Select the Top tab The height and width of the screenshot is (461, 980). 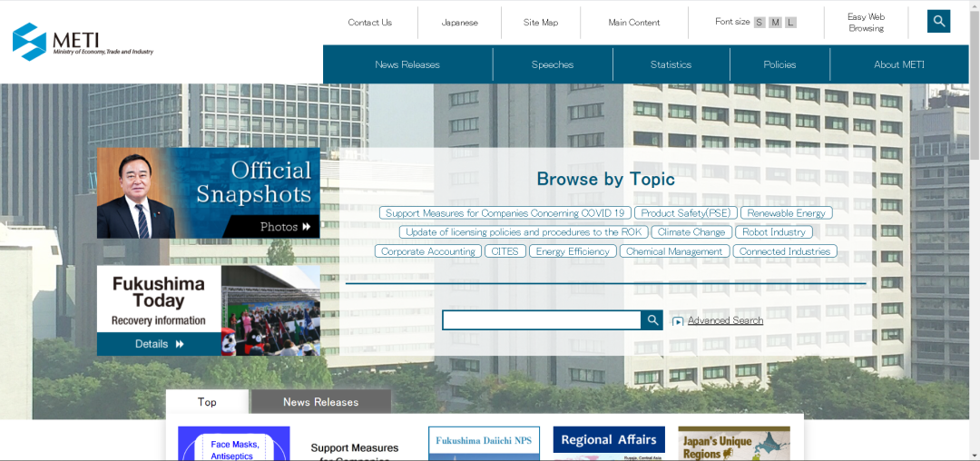pos(207,402)
